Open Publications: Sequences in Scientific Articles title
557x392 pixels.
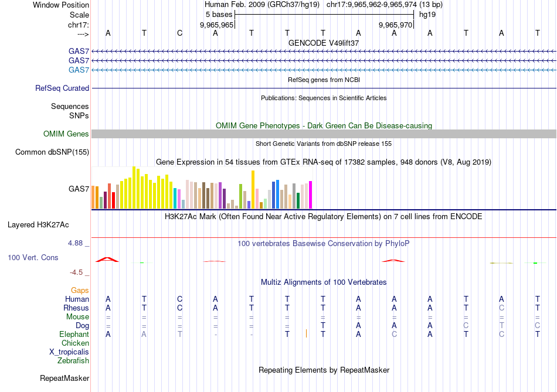(324, 98)
